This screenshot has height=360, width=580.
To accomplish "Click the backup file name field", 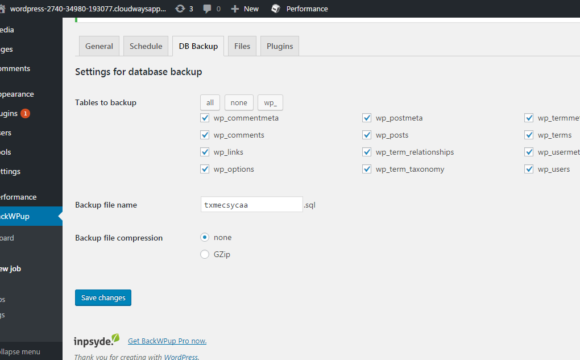I will point(252,205).
